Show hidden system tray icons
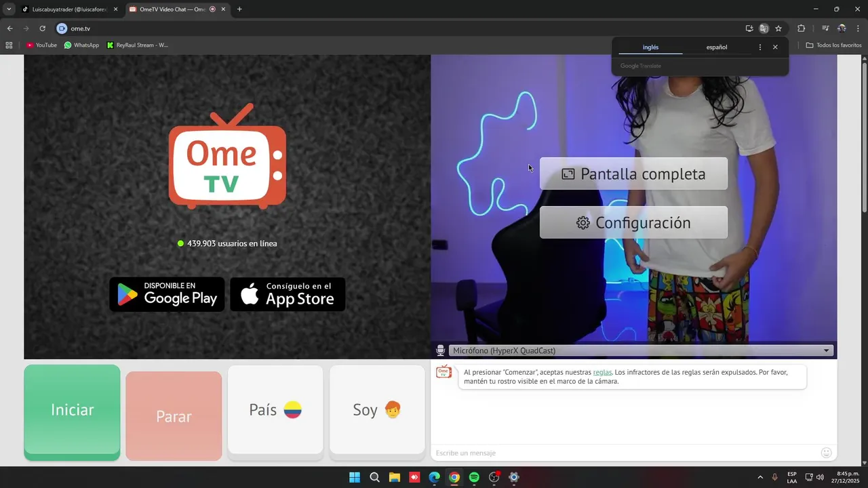The height and width of the screenshot is (488, 868). coord(759,477)
